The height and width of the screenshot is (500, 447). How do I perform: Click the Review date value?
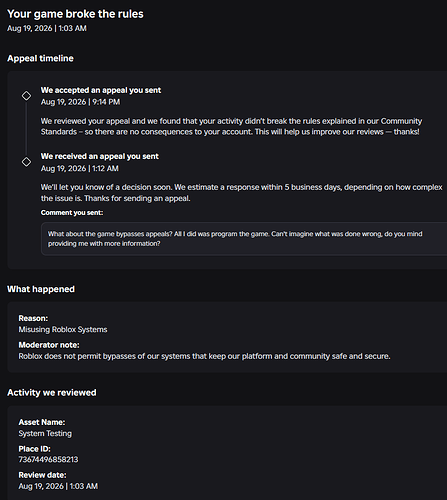tap(58, 486)
